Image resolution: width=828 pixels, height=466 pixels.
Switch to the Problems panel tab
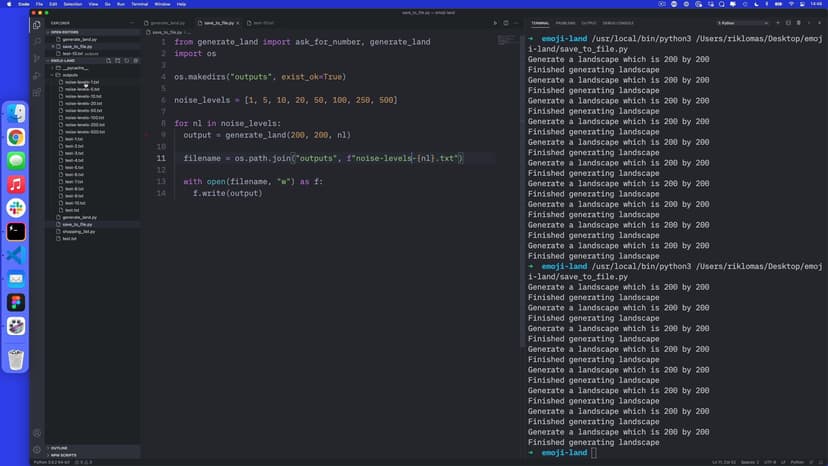coord(566,22)
